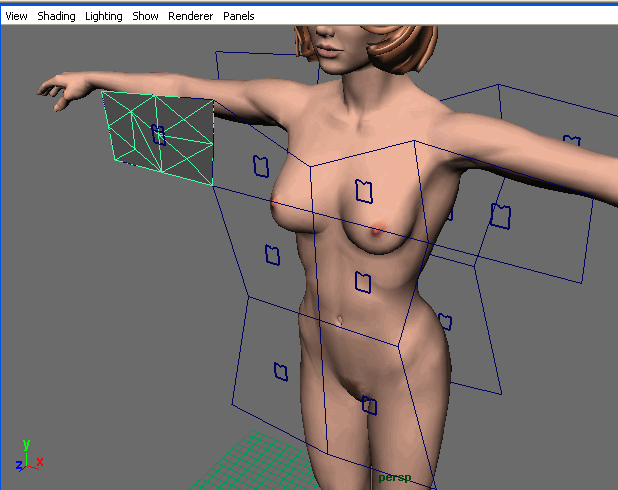Click the persp camera label
Viewport: 618px width, 490px height.
(x=394, y=478)
